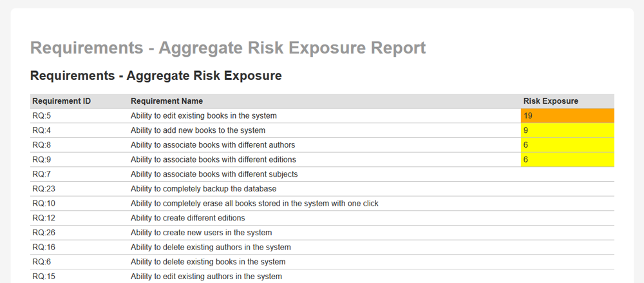This screenshot has height=283, width=644.
Task: Click the RQ:10 requirement ID cell
Action: click(x=44, y=203)
